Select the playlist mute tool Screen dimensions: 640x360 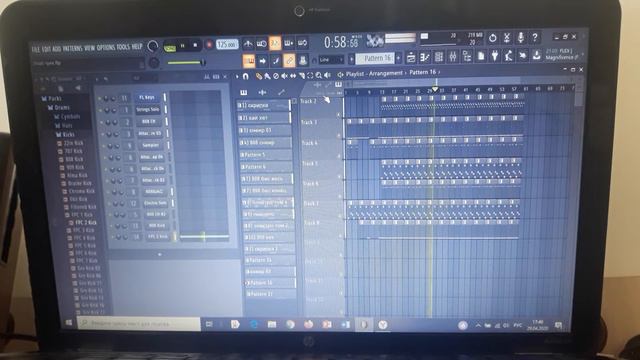click(x=284, y=76)
